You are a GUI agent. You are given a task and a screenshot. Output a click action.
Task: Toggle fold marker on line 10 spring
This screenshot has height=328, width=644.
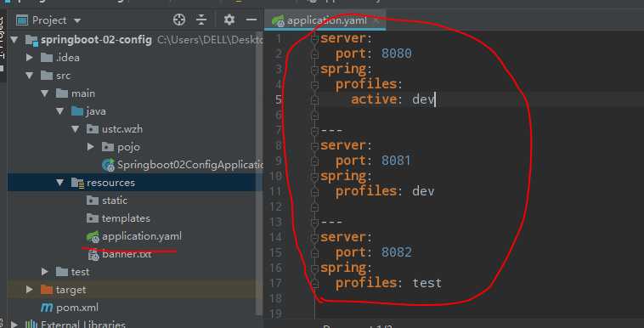[315, 177]
